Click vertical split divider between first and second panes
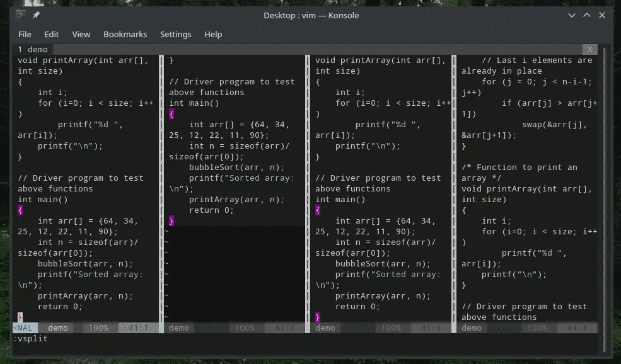This screenshot has width=621, height=364. pos(161,188)
